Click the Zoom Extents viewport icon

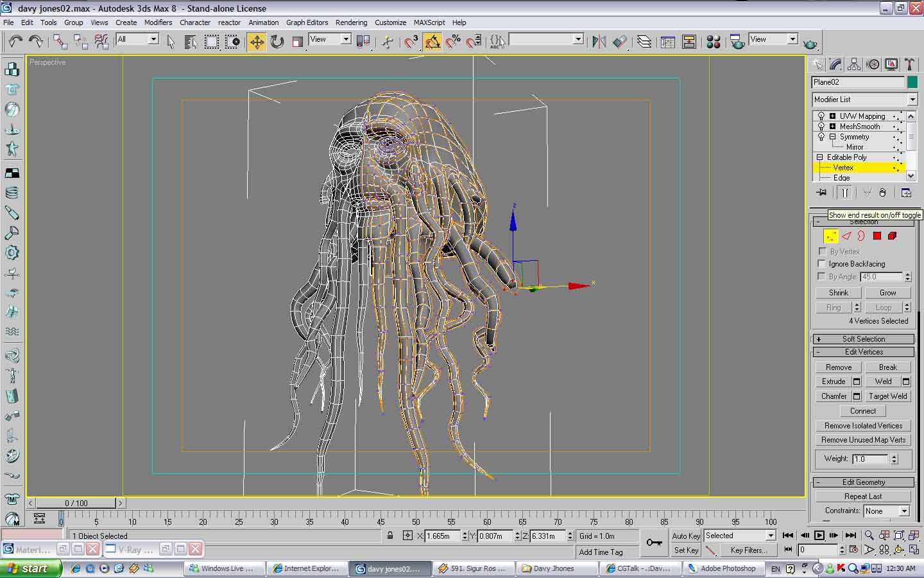(x=899, y=535)
